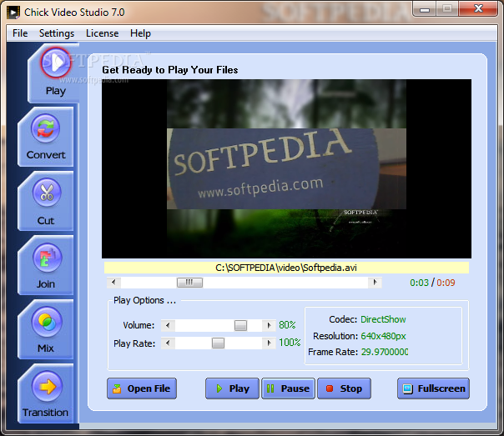This screenshot has width=504, height=436.
Task: Click the DirectShow codec value
Action: tap(383, 319)
